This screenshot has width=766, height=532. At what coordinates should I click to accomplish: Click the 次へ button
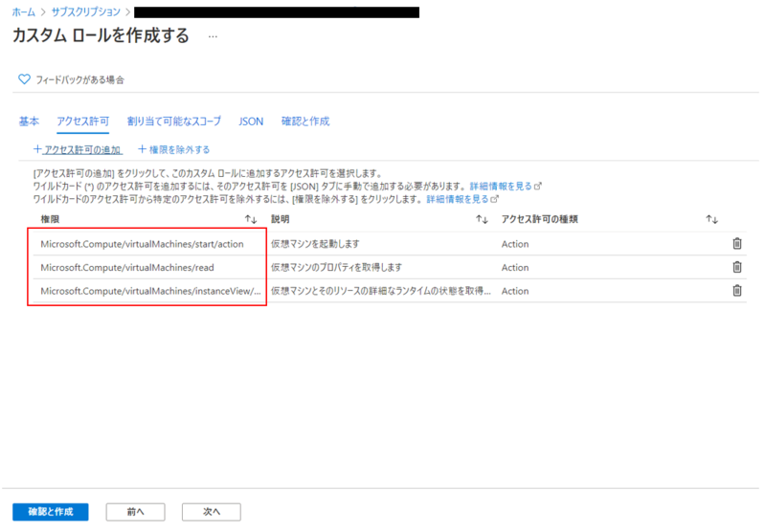pyautogui.click(x=211, y=512)
